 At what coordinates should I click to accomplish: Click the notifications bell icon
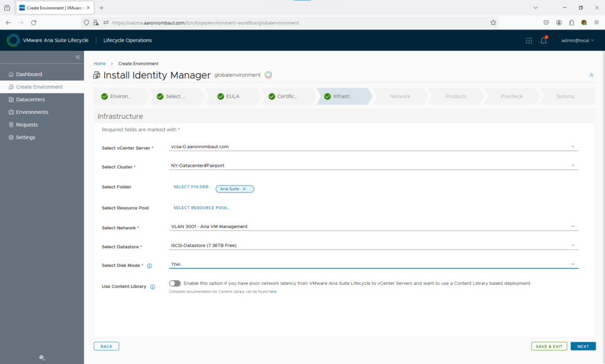coord(544,40)
